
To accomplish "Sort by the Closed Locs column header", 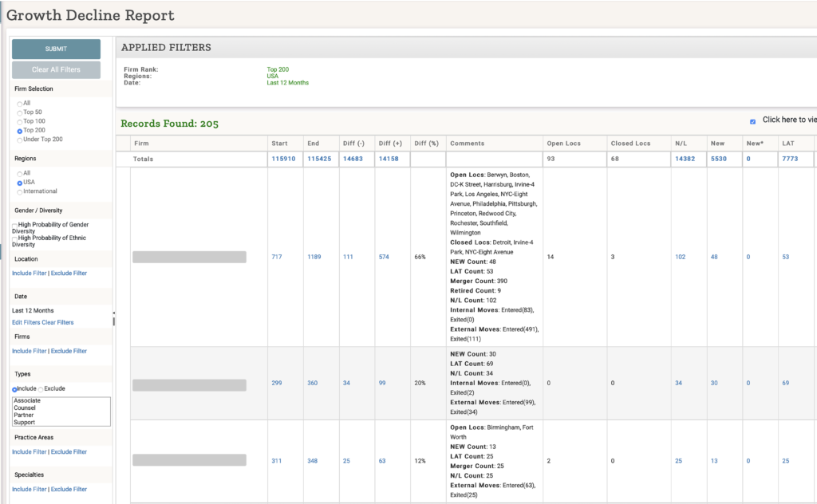I will pos(630,144).
